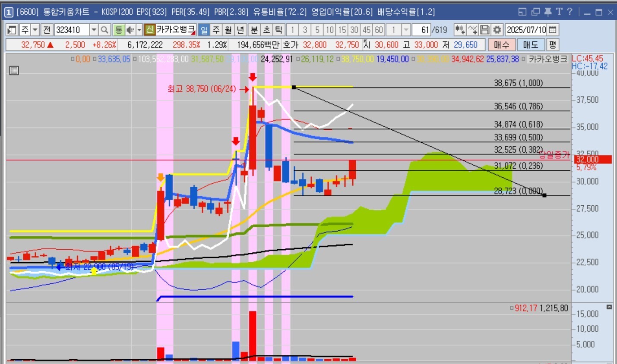Select the 월 monthly period

228,30
